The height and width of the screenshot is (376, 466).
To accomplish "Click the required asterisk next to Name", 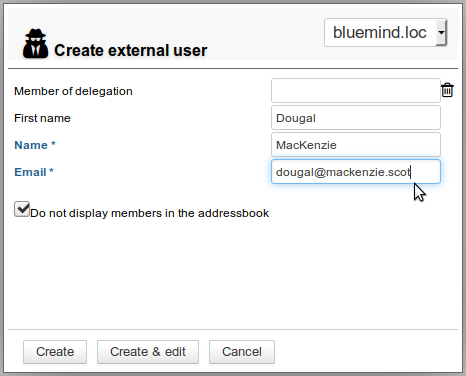I will 53,144.
